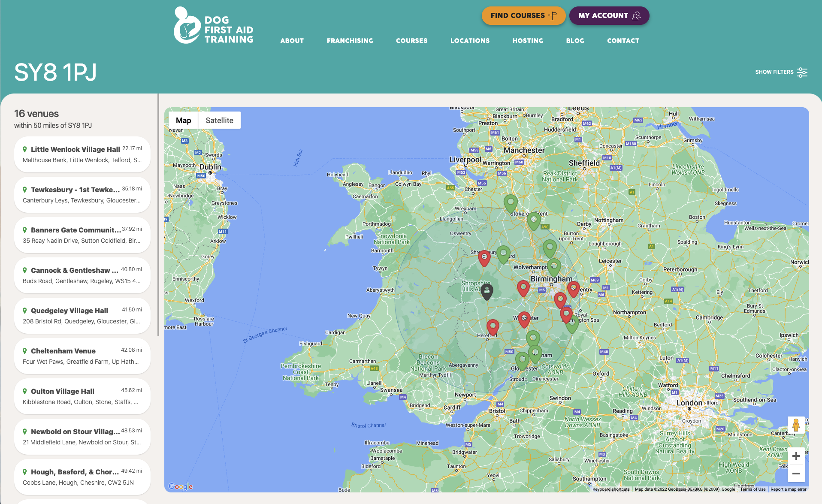Select the red marker left of Birmingham's M5 badge
This screenshot has width=822, height=504.
coord(523,288)
